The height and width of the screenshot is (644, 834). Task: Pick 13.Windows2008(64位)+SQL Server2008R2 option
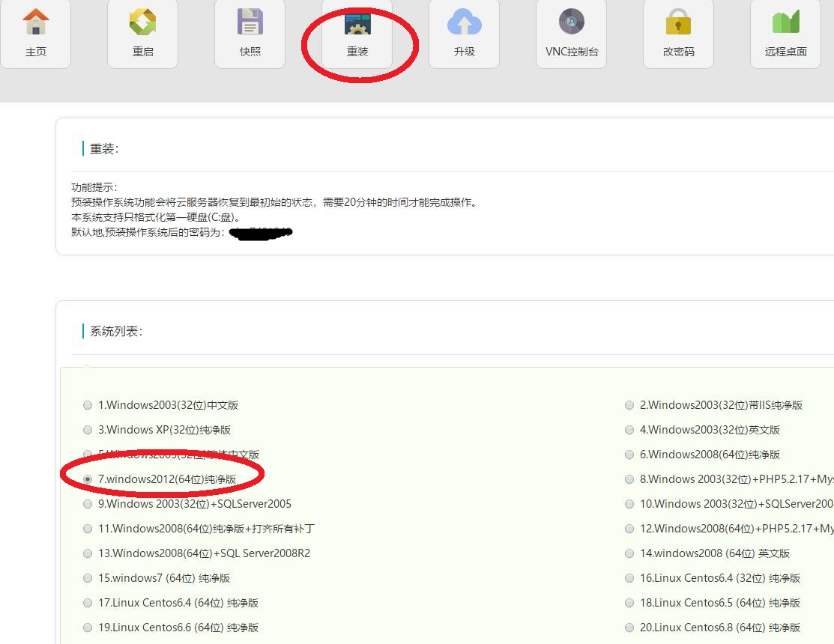[88, 553]
